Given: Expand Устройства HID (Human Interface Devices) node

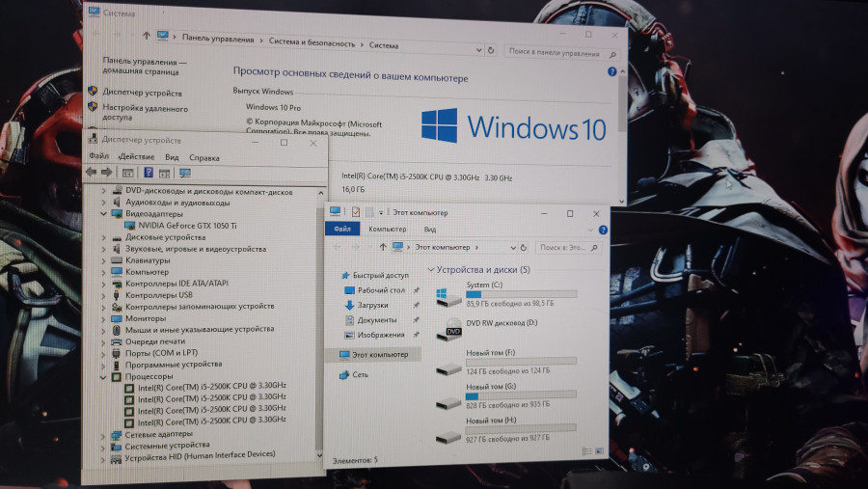Looking at the screenshot, I should (103, 459).
